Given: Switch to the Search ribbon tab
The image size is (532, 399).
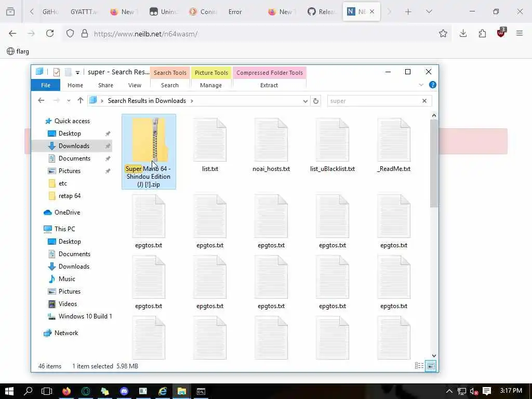Looking at the screenshot, I should pyautogui.click(x=170, y=85).
